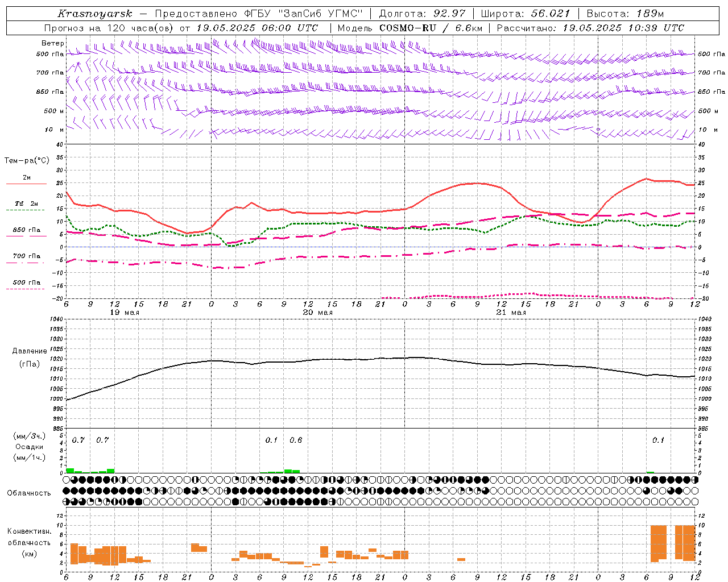Image resolution: width=728 pixels, height=582 pixels.
Task: Select the Прогноз на 120 часа(ов) text
Action: coord(110,28)
